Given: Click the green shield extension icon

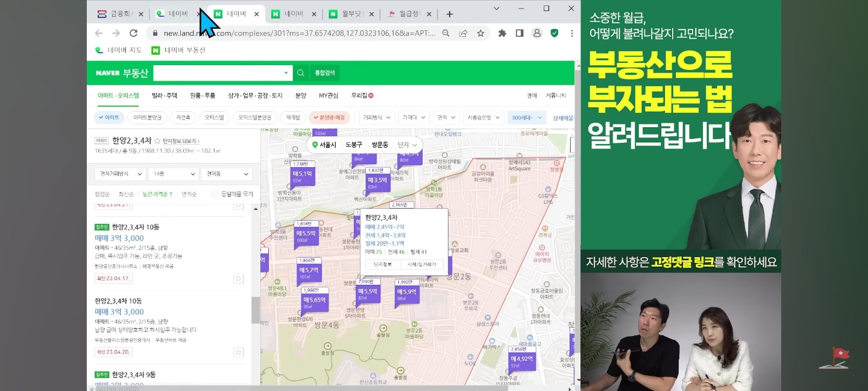Looking at the screenshot, I should [554, 33].
